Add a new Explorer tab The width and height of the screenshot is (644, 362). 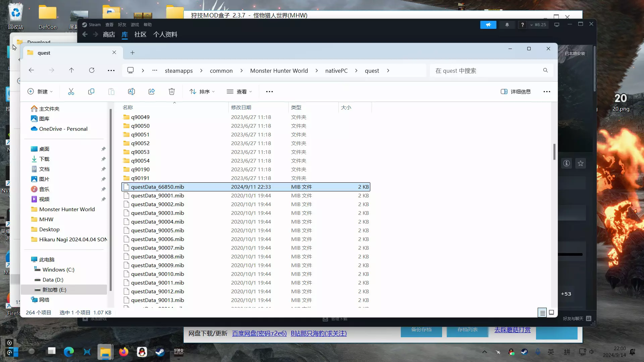point(132,53)
